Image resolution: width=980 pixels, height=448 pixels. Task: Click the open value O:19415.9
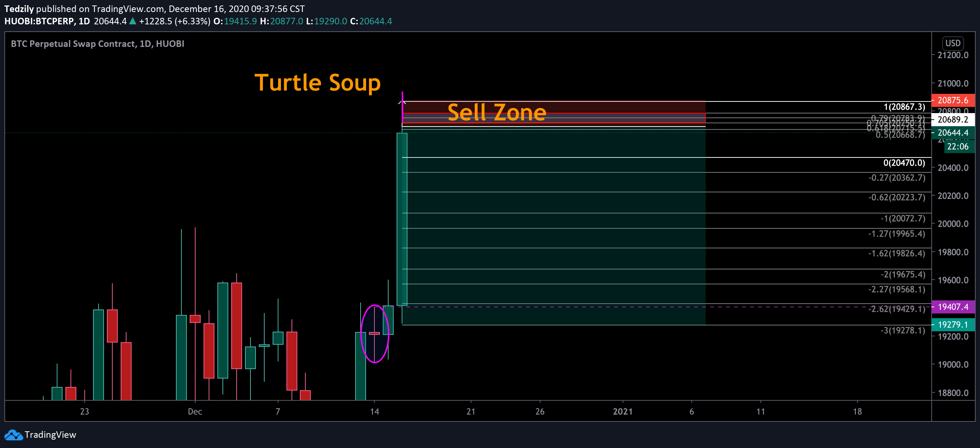(235, 21)
